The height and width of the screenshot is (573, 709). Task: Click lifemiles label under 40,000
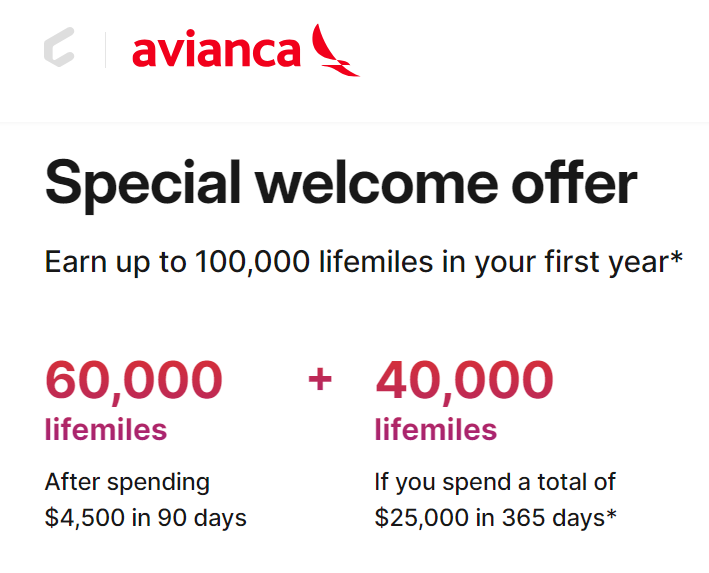pos(436,429)
